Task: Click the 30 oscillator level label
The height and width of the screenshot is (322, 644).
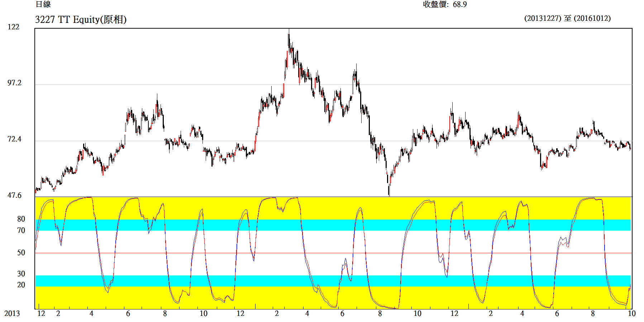Action: pyautogui.click(x=21, y=274)
